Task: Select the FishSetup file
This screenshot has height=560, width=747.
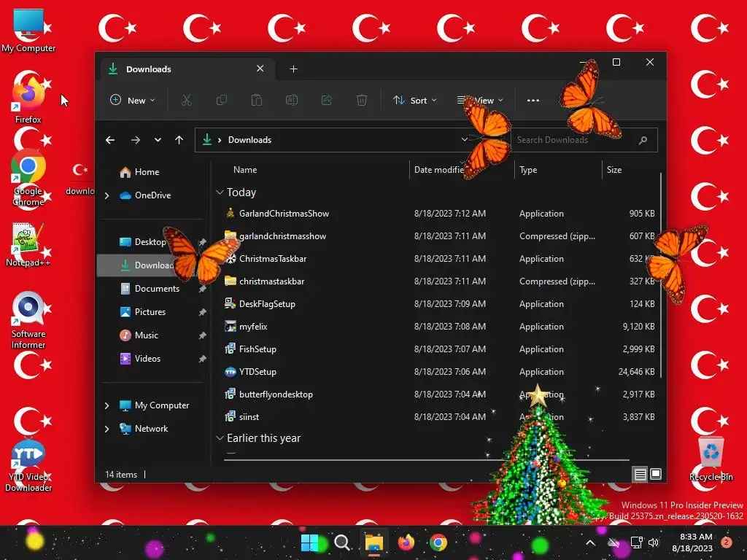Action: (438, 349)
